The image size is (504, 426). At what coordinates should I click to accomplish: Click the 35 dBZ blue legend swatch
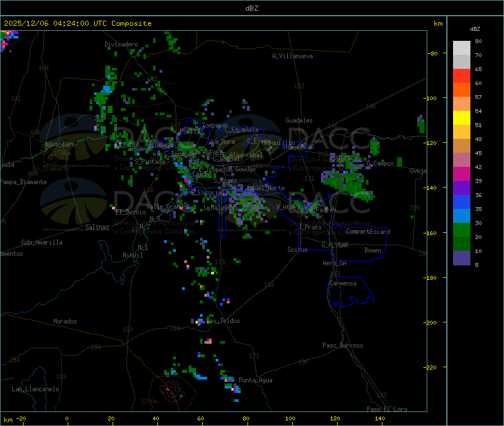click(x=461, y=202)
